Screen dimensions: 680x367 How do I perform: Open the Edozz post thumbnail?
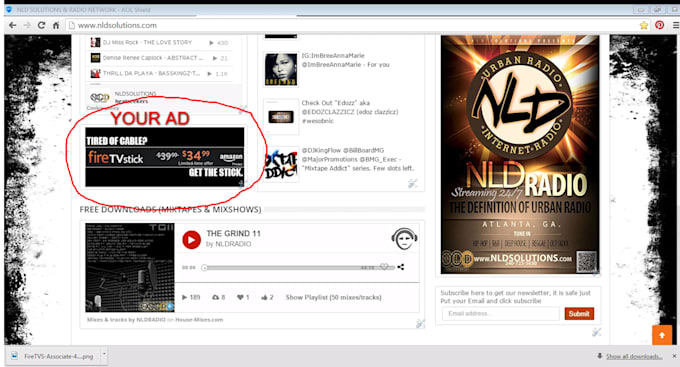coord(281,117)
